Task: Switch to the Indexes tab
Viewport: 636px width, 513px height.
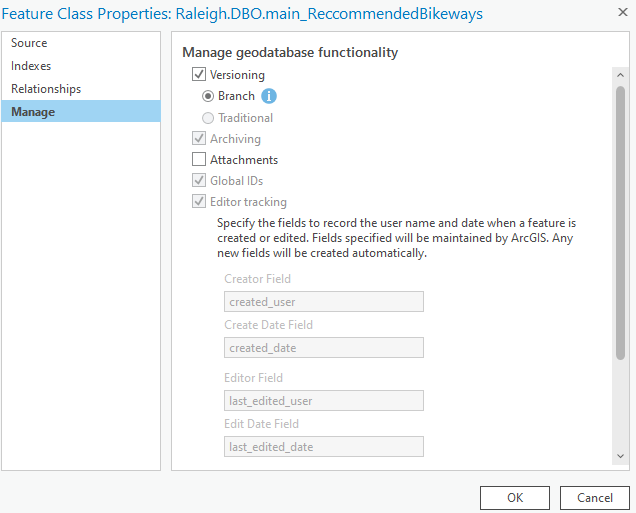Action: (x=32, y=66)
